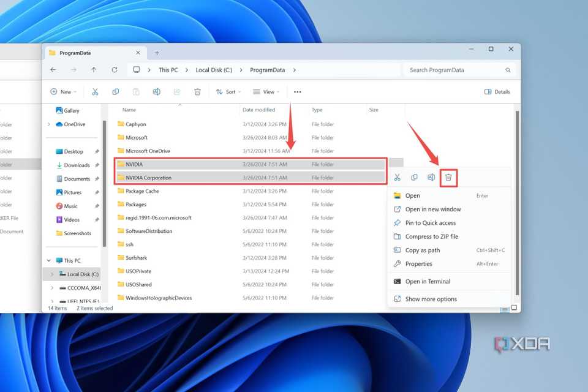
Task: Click the PC monitor icon in the address bar
Action: point(137,70)
